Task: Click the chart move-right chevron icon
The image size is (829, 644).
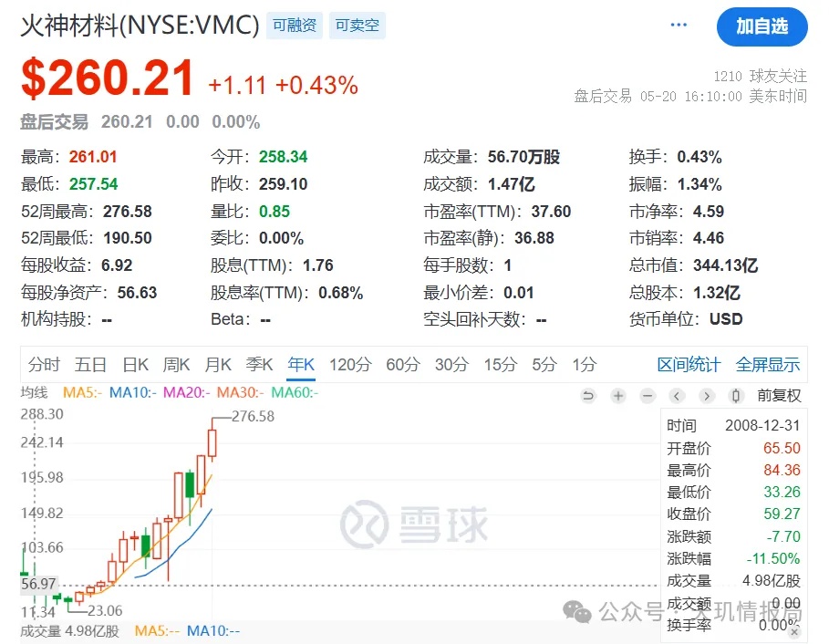Action: 707,396
